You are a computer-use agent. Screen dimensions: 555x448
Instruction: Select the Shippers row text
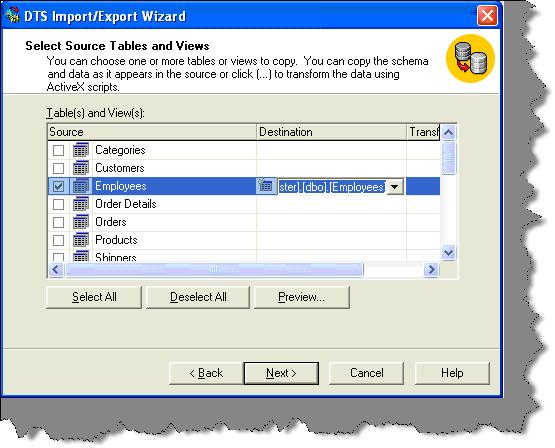tap(116, 257)
